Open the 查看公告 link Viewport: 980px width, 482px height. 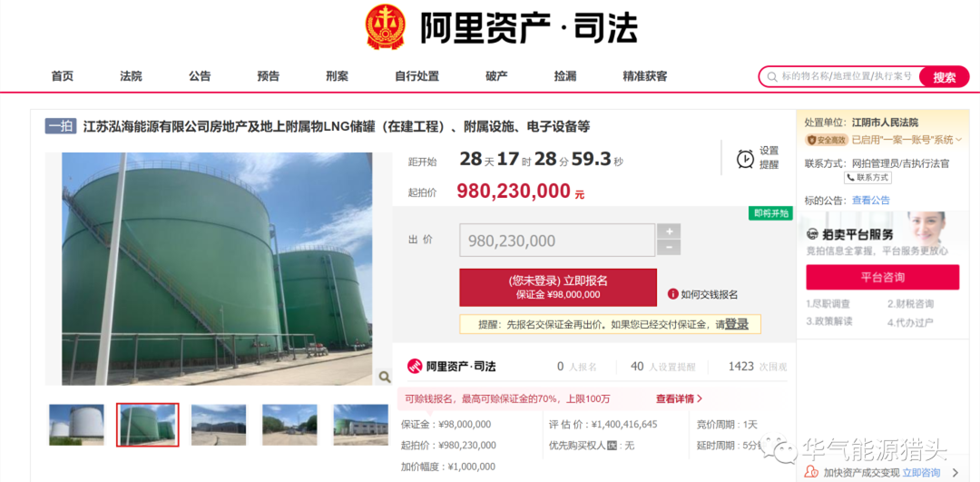(870, 201)
